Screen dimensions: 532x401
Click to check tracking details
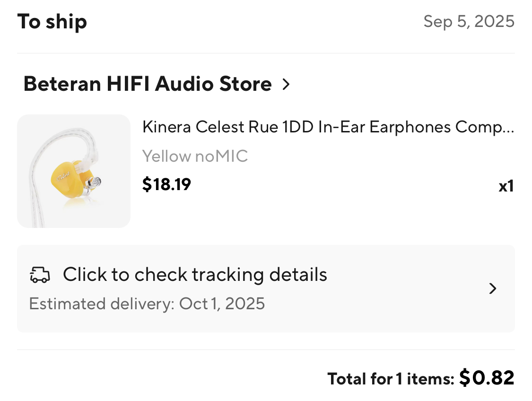click(195, 274)
